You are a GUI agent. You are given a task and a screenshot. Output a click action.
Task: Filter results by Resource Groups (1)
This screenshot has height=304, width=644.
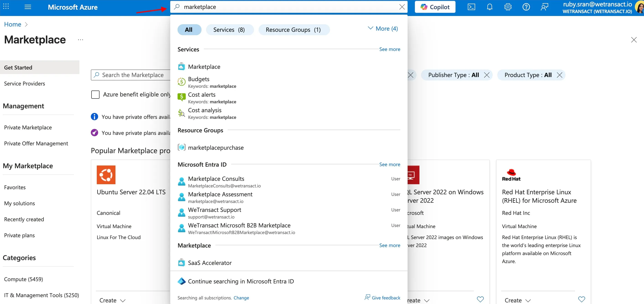pos(294,29)
